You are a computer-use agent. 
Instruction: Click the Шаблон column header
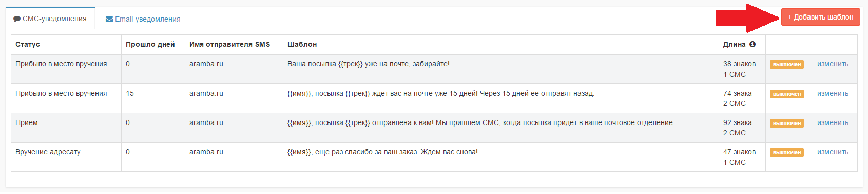[x=302, y=44]
